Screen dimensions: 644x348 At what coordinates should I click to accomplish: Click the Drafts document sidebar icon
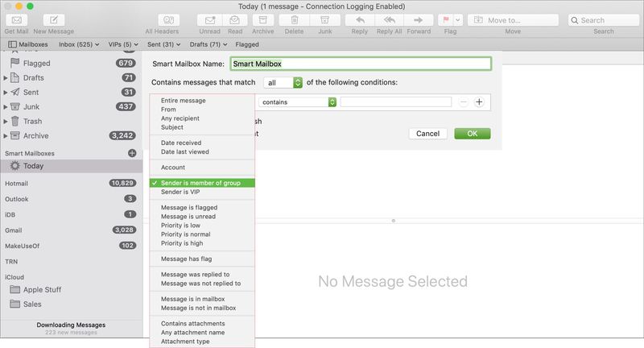(14, 77)
